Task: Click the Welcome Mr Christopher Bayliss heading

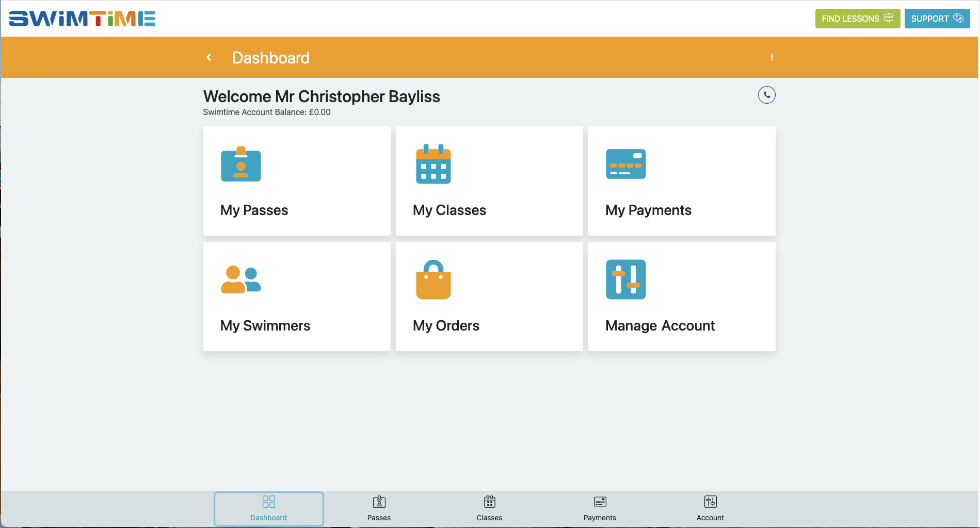Action: 322,96
